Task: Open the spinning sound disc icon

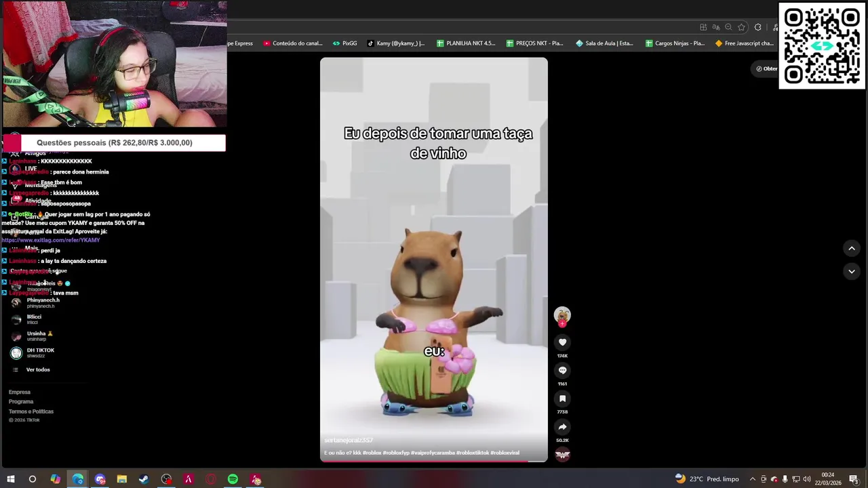Action: tap(562, 454)
